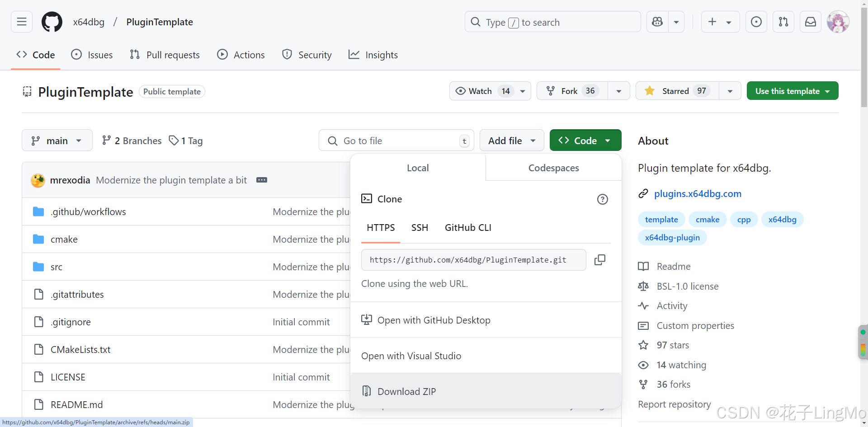This screenshot has width=868, height=427.
Task: Switch to the Insights tab
Action: tap(373, 55)
